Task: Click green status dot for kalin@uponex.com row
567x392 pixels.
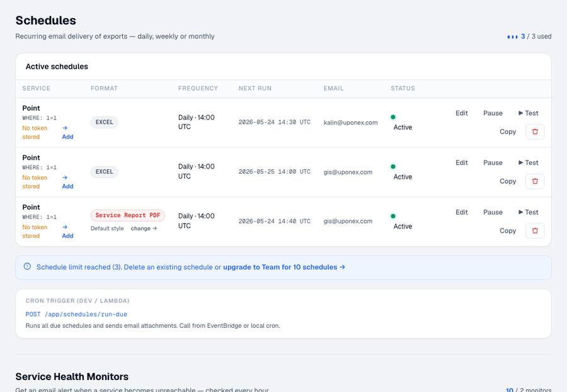Action: (393, 117)
